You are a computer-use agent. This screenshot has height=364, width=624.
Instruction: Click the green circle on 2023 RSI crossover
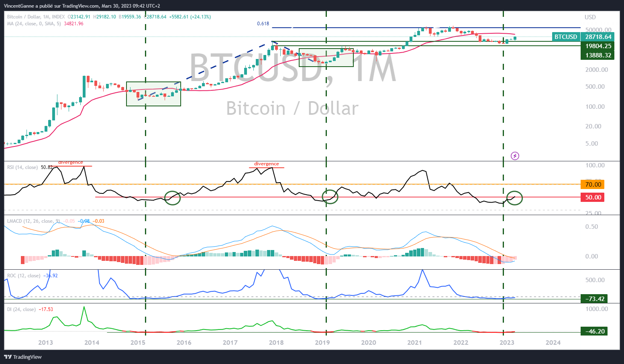[514, 198]
